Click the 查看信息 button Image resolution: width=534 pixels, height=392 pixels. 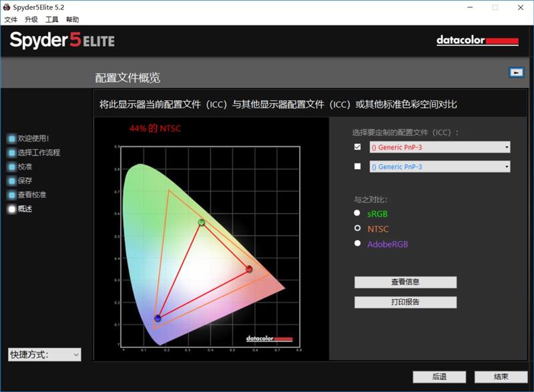pos(406,282)
